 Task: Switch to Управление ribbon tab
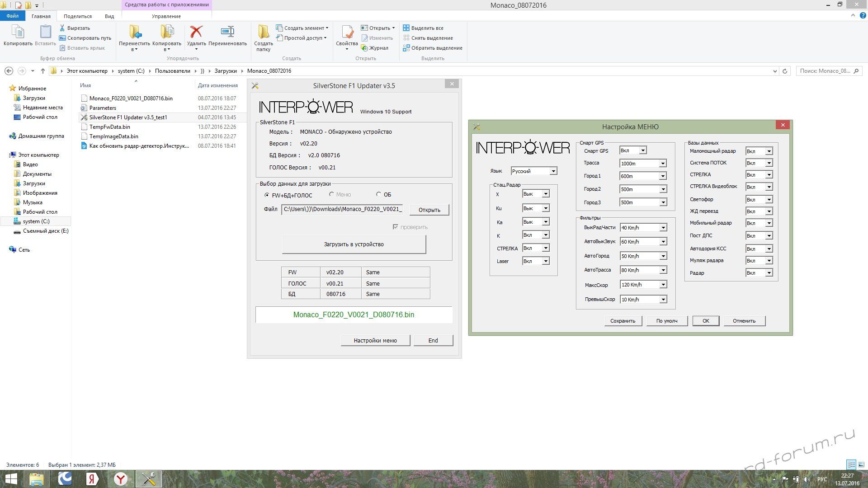(166, 16)
